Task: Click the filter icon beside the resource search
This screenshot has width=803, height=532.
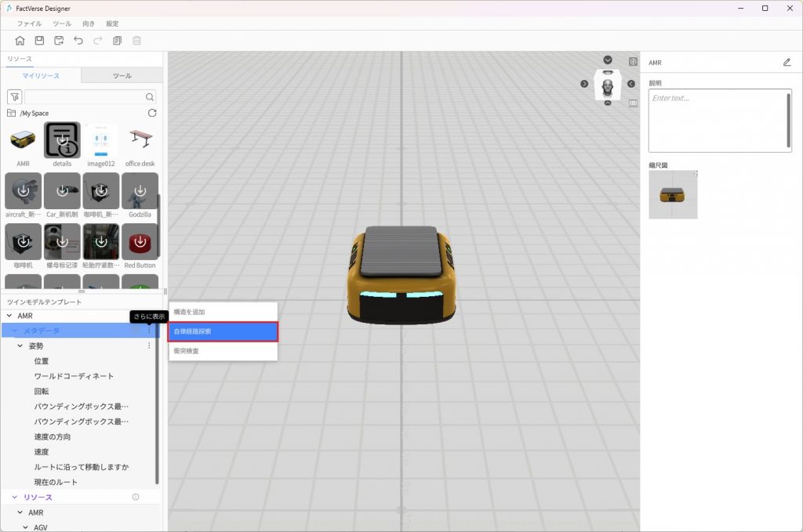Action: click(x=14, y=97)
